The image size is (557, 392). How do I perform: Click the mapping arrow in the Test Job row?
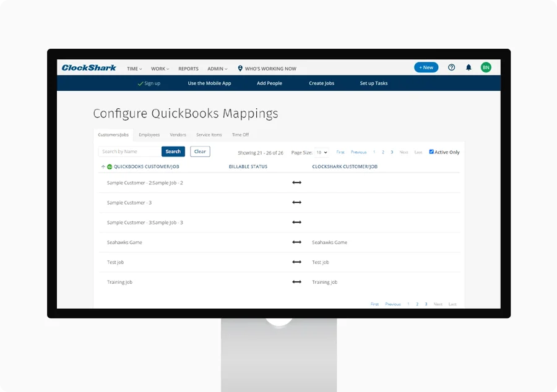tap(296, 262)
